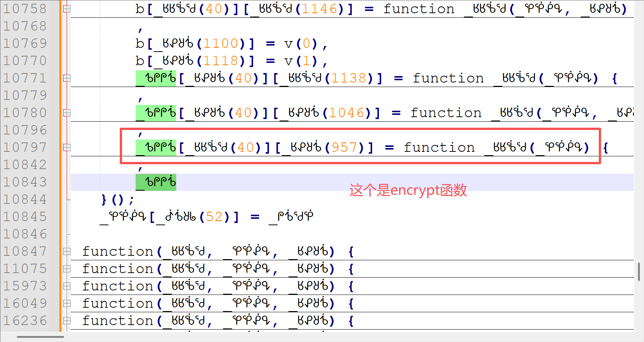Click line number 10846 in the margin
Screen dimensions: 644x342
point(25,234)
